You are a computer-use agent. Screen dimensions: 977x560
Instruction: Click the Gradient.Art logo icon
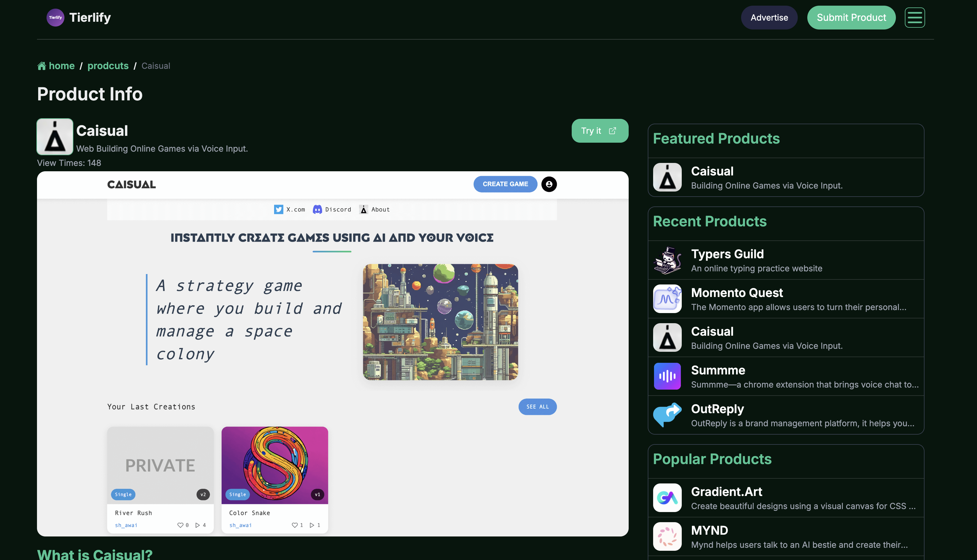(x=667, y=498)
